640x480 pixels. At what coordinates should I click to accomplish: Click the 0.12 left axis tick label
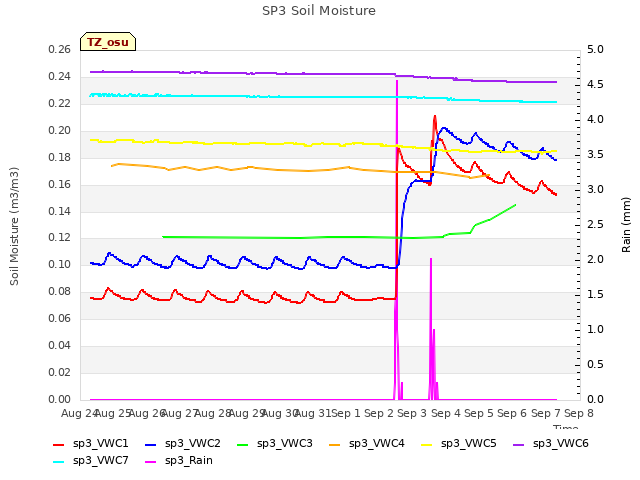click(60, 238)
